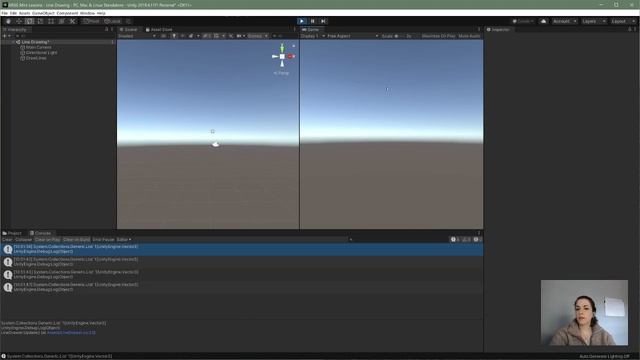The image size is (640, 360).
Task: Select Main Camera in the Hierarchy
Action: 38,47
